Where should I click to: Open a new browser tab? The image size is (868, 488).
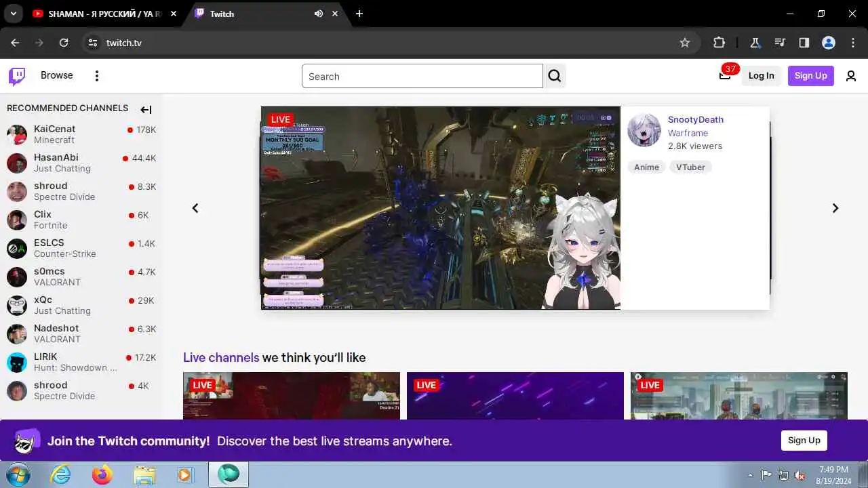[359, 14]
